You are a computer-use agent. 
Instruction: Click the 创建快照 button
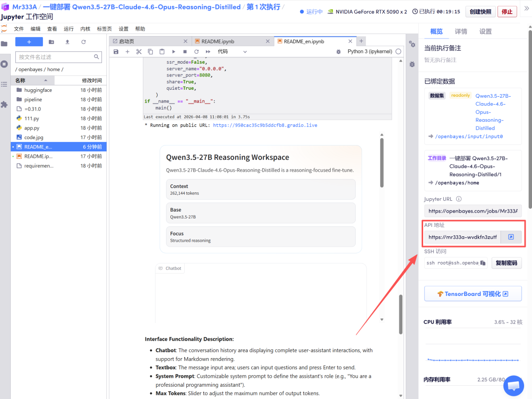[x=480, y=11]
